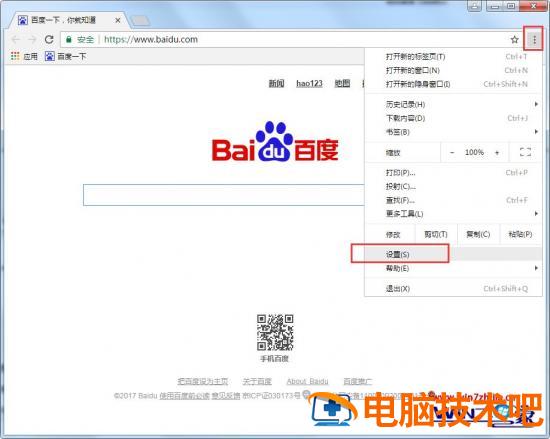
Task: Open 下载内容(D) from the menu
Action: coord(453,118)
